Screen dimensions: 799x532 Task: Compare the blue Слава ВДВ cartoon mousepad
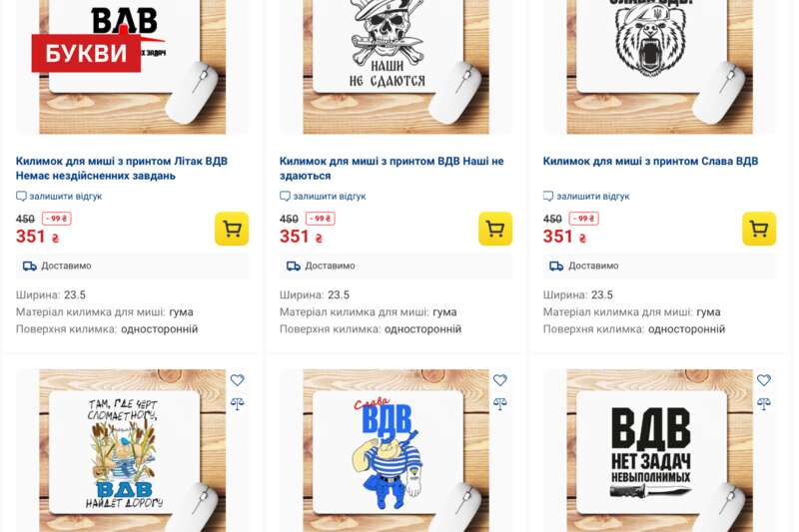[500, 404]
